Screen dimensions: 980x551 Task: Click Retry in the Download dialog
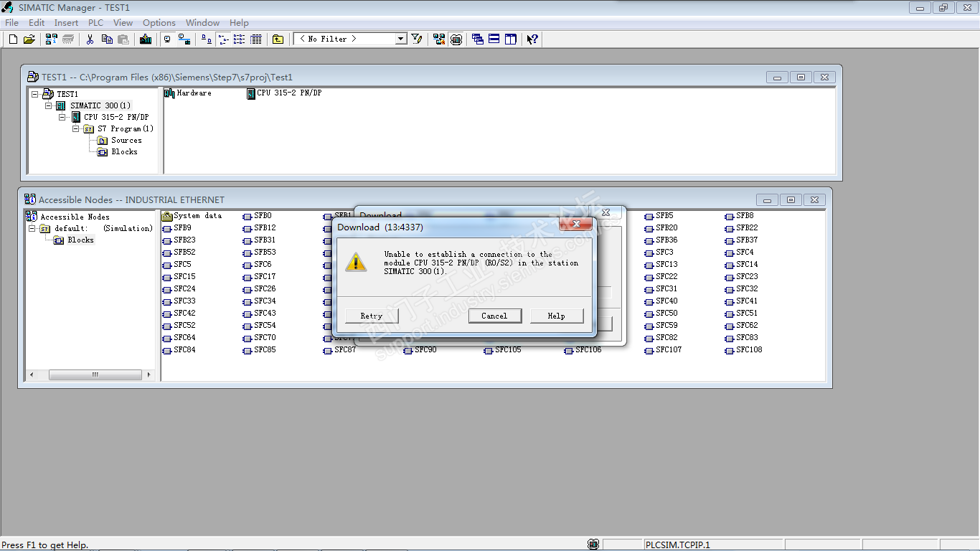(372, 316)
